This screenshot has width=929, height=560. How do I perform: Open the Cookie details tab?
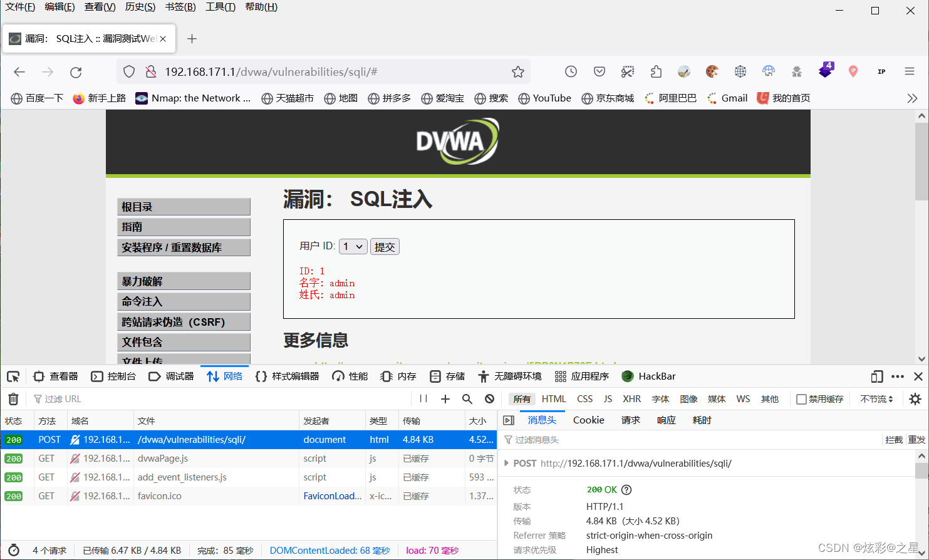coord(589,420)
